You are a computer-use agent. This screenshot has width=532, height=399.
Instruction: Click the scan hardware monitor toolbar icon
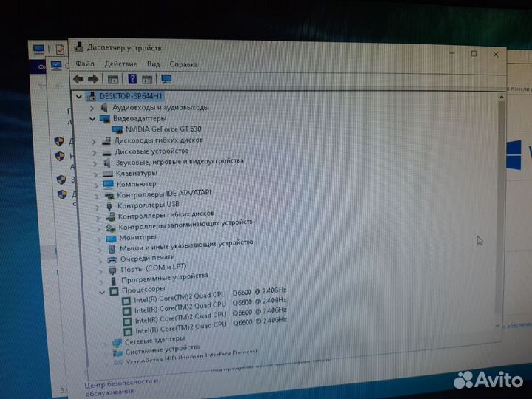click(166, 79)
